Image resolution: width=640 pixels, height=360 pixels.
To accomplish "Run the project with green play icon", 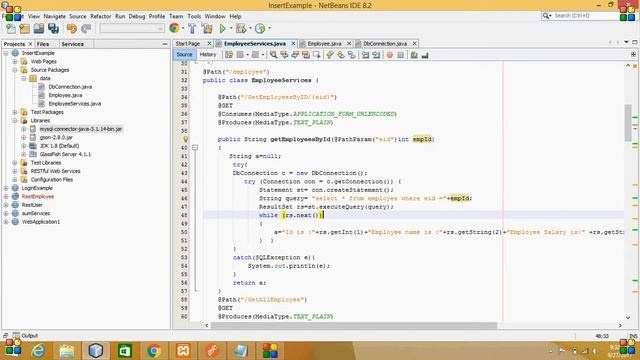I will [x=222, y=28].
